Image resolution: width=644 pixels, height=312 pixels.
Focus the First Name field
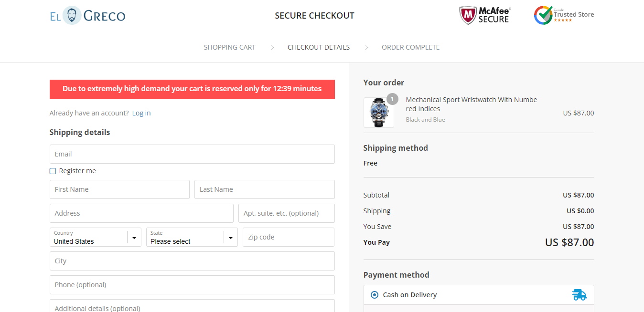119,189
